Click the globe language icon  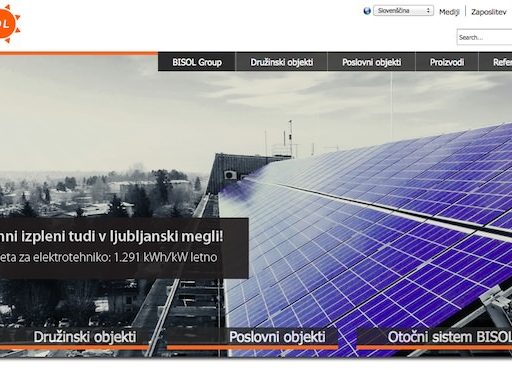coord(367,11)
